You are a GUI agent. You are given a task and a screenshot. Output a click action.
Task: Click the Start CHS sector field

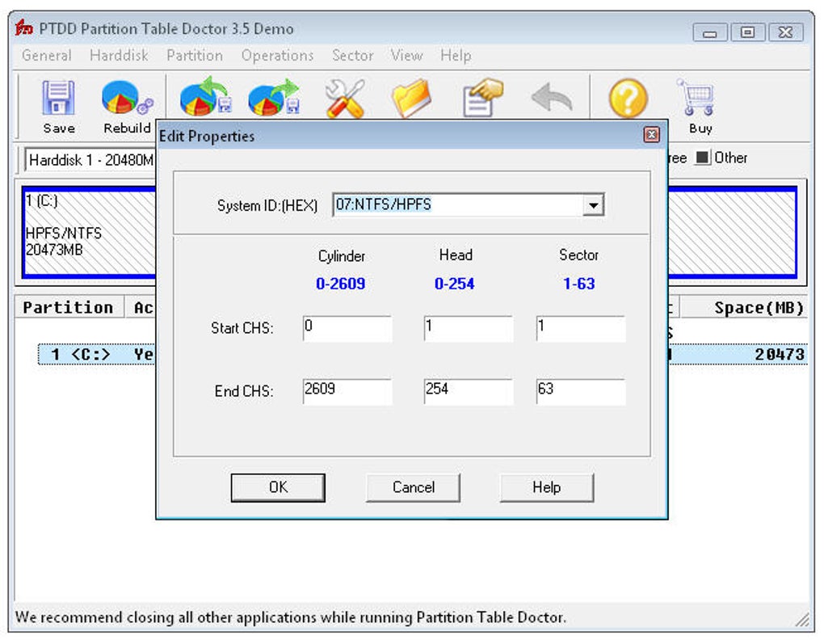point(581,329)
